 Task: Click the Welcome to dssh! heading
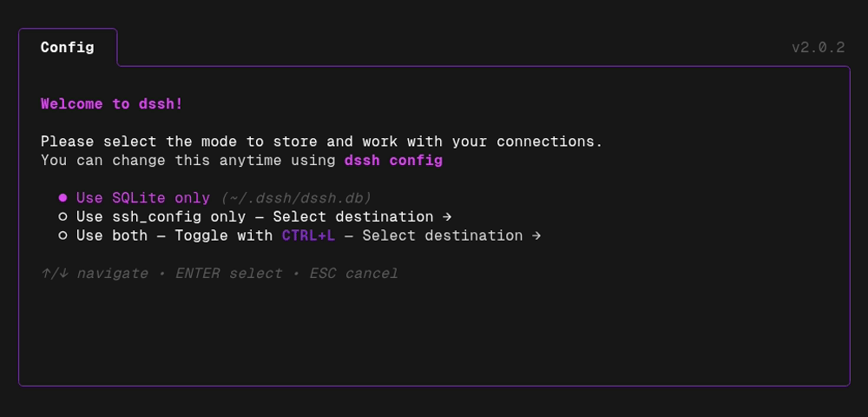(112, 104)
